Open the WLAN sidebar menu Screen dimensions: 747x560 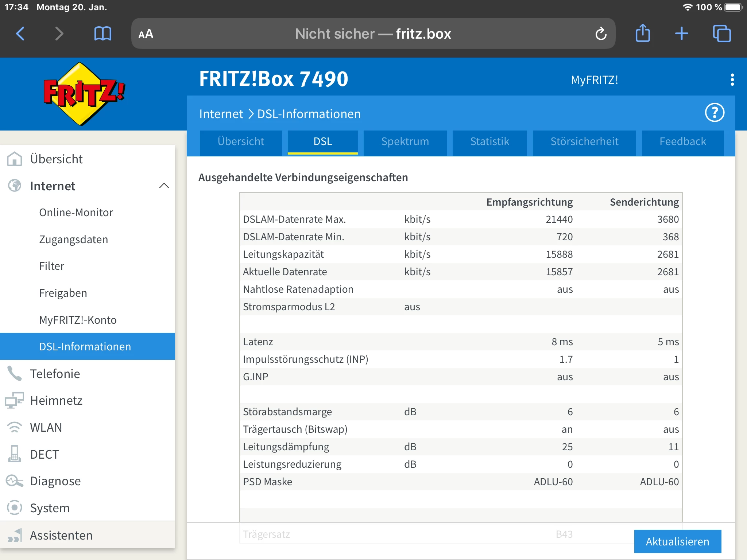pos(46,427)
